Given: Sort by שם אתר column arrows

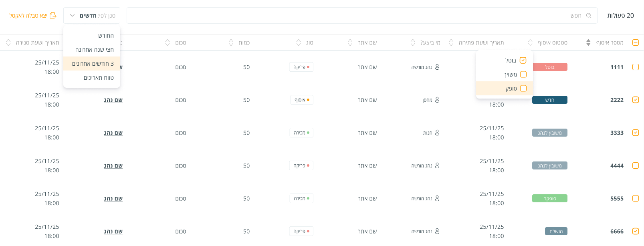Looking at the screenshot, I should click(x=350, y=42).
